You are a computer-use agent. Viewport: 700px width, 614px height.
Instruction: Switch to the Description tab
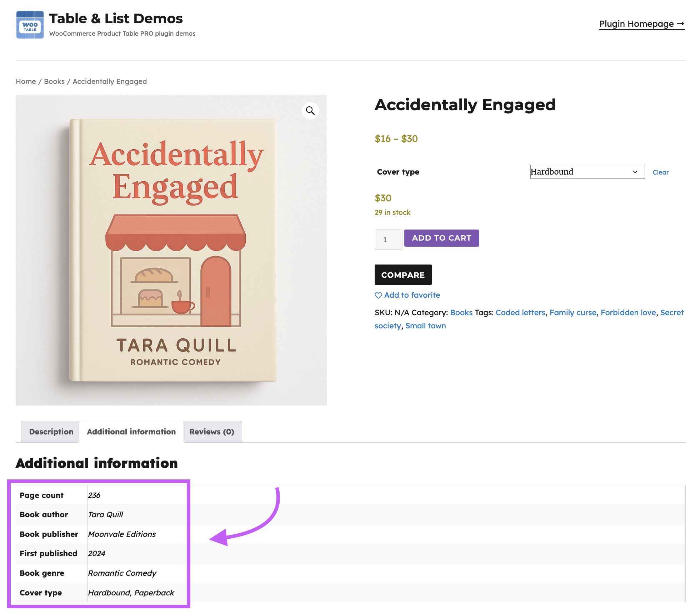point(51,432)
